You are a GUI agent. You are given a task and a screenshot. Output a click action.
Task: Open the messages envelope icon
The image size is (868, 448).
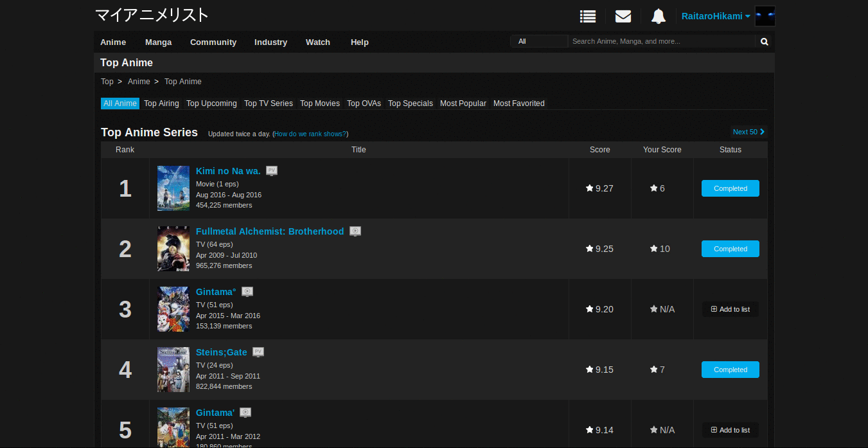623,16
